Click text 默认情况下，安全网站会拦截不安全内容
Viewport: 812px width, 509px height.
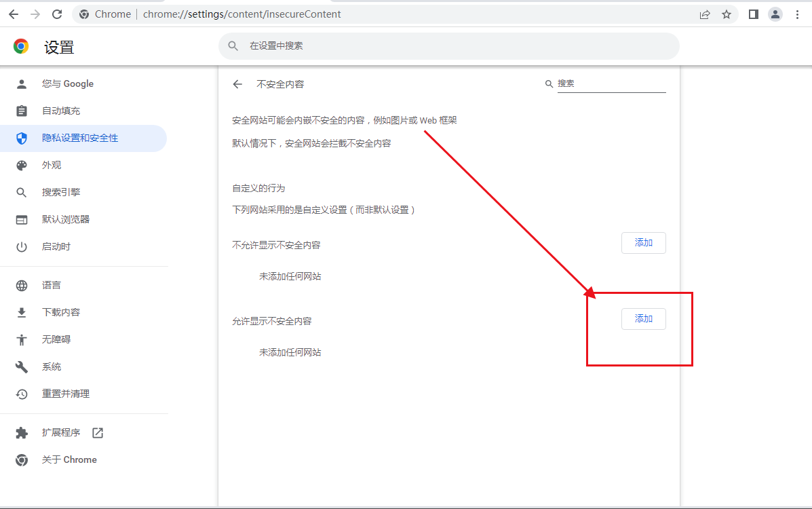[311, 144]
